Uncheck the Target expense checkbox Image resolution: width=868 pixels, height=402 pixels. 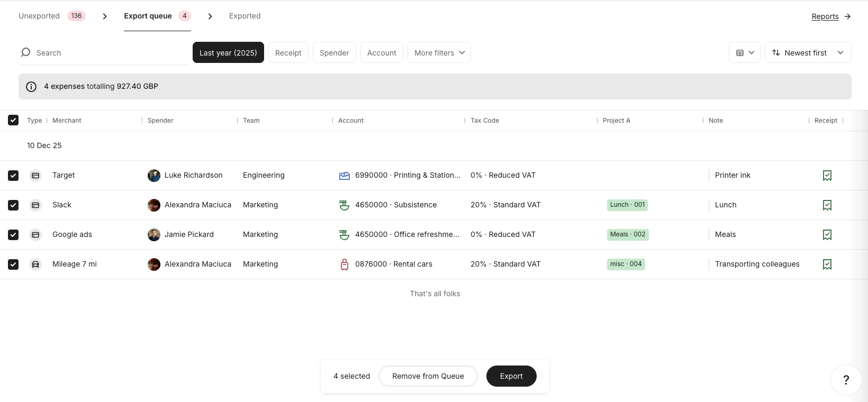[x=13, y=175]
